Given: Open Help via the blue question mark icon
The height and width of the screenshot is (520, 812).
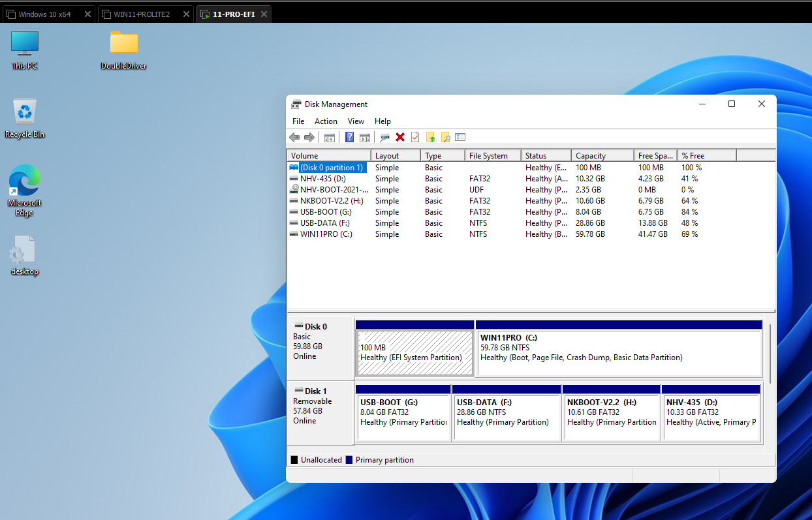Looking at the screenshot, I should (x=350, y=137).
